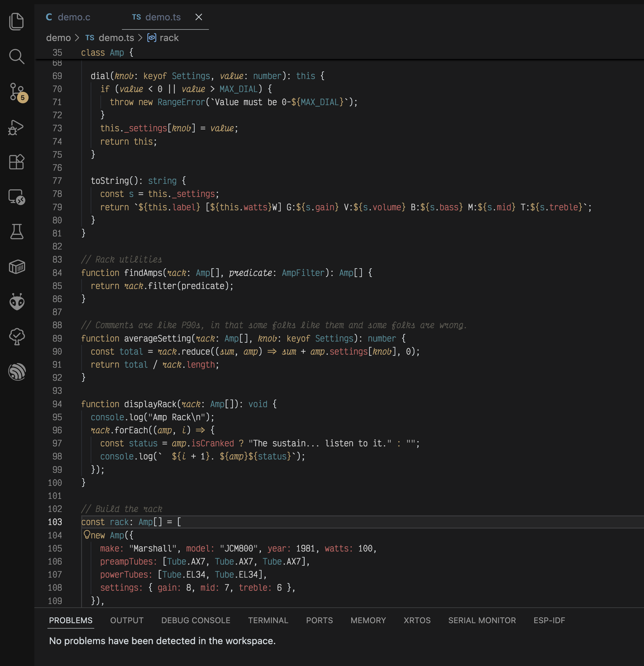This screenshot has width=644, height=666.
Task: Open the Run and Debug view
Action: pos(17,127)
